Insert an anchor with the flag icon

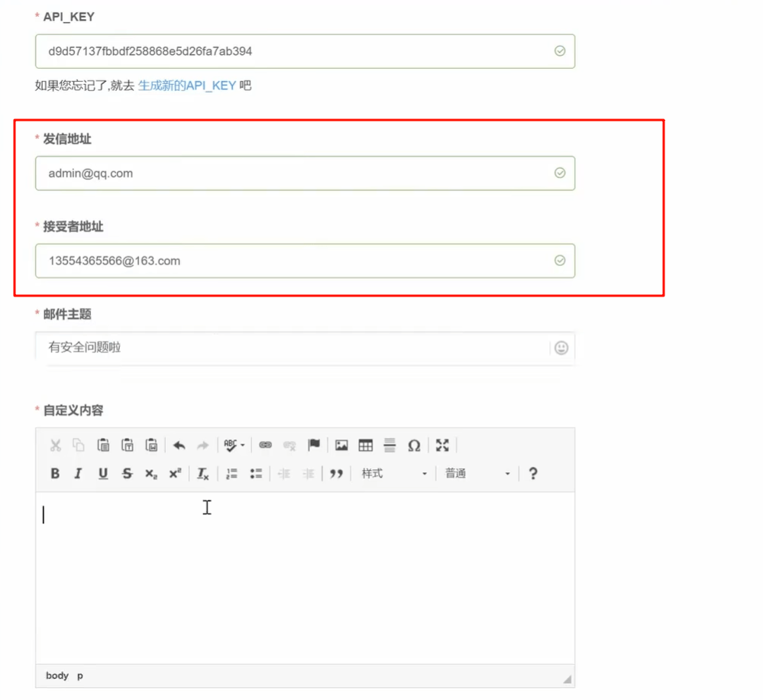tap(314, 445)
